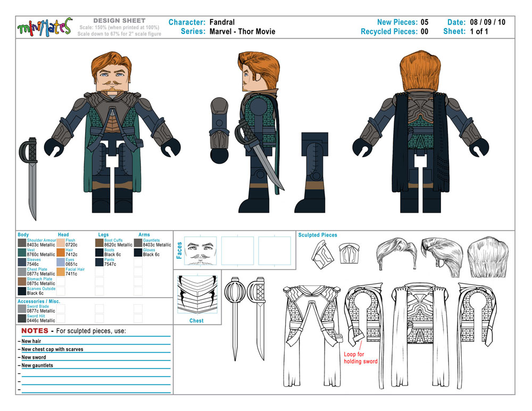Click the 'Scale down to 67%' text
The height and width of the screenshot is (411, 532).
tap(119, 34)
